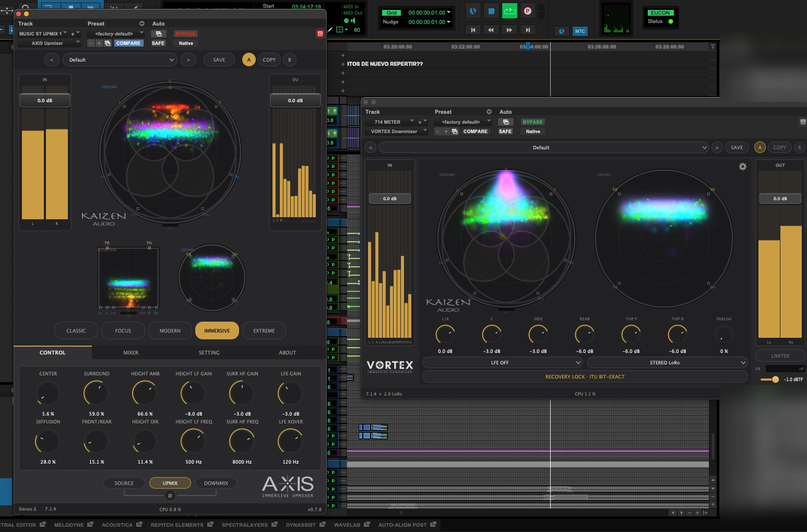Open the SPECTRALAYERS tab in the bottom bar
Screen dimensions: 807x532
pos(249,525)
